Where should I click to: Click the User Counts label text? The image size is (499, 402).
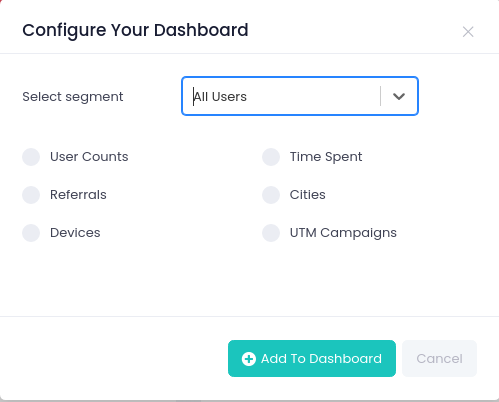(89, 157)
